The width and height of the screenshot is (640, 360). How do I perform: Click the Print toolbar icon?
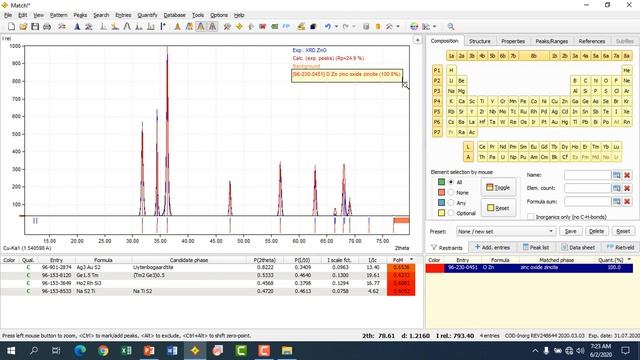point(47,27)
